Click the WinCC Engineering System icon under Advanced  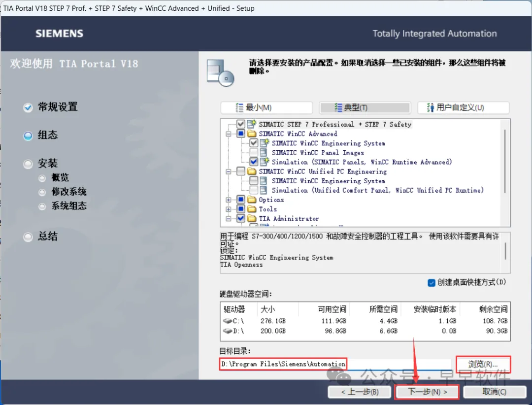coord(265,143)
